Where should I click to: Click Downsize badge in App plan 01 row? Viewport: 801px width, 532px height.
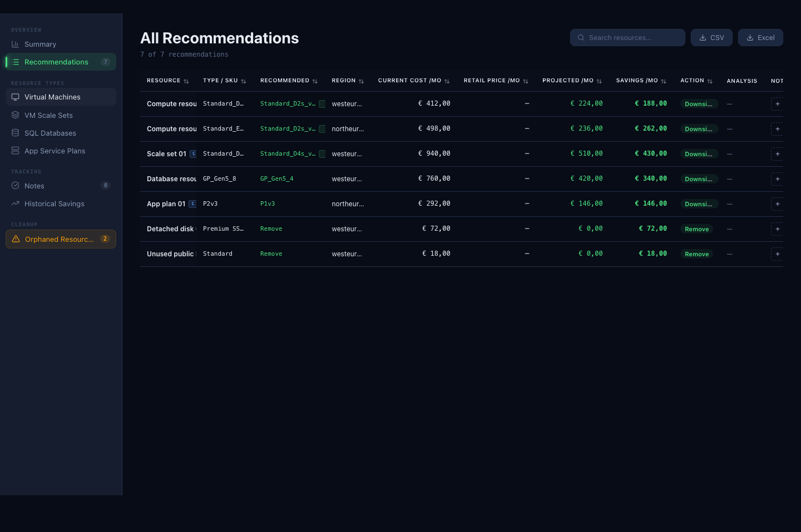pos(699,204)
